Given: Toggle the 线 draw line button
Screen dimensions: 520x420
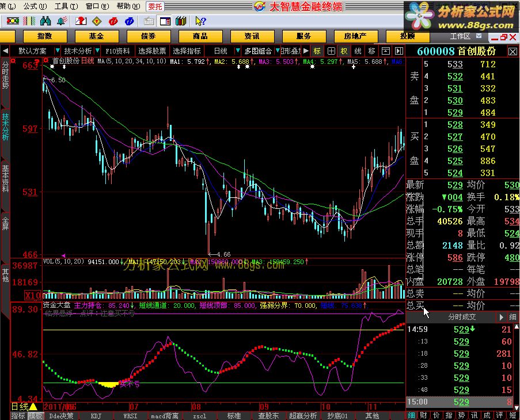Looking at the screenshot, I should 358,51.
